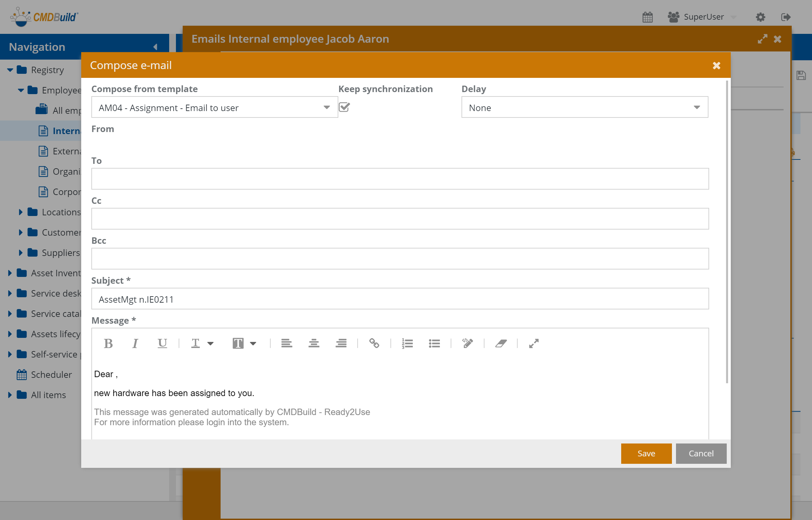The height and width of the screenshot is (520, 812).
Task: Uncheck the Keep synchronization checkbox
Action: (344, 107)
